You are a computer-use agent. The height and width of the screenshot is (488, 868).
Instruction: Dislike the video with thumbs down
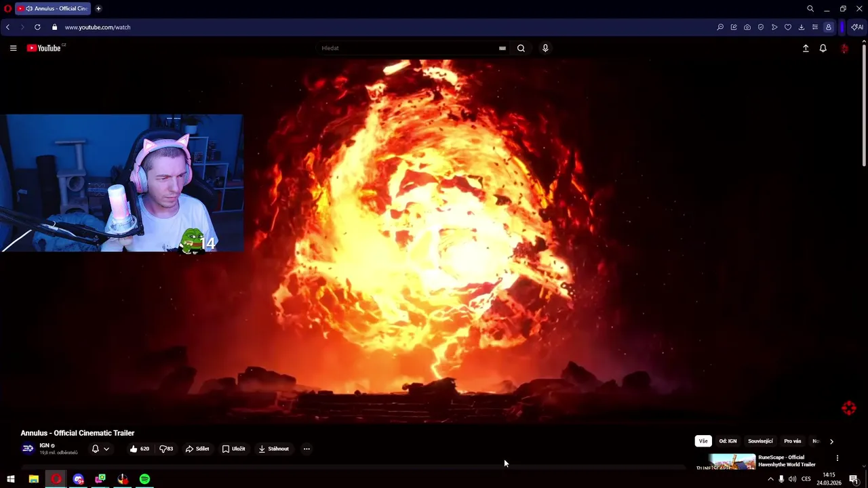[x=166, y=449]
